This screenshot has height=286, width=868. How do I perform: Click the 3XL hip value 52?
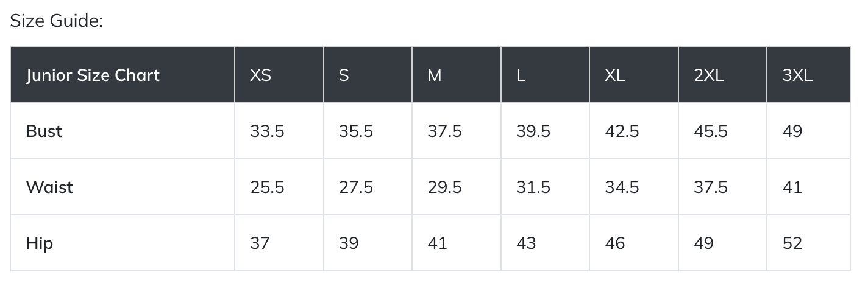[792, 243]
